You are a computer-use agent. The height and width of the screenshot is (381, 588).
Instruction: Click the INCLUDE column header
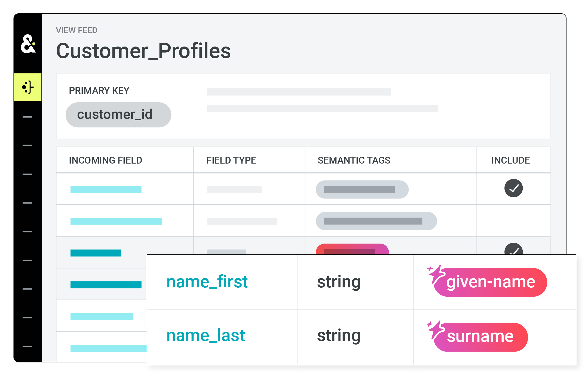510,160
